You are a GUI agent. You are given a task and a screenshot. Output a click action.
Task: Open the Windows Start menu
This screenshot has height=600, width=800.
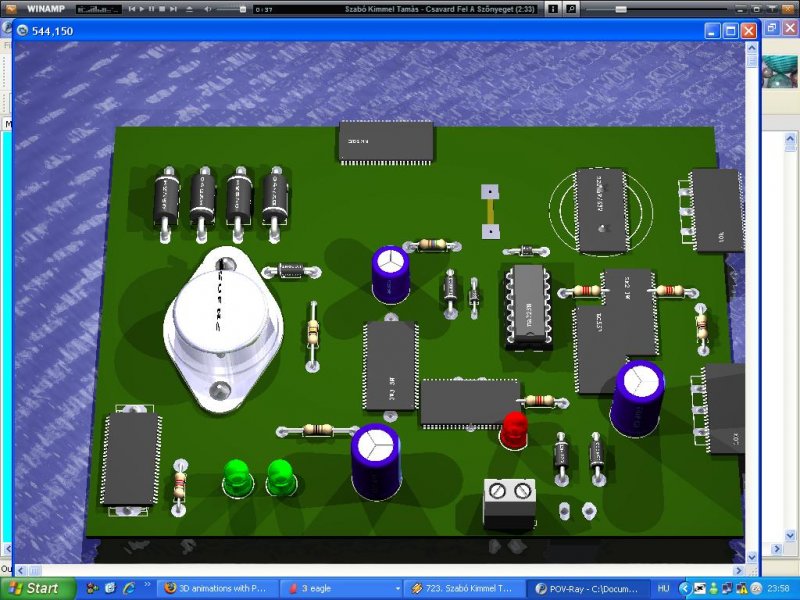pyautogui.click(x=37, y=588)
